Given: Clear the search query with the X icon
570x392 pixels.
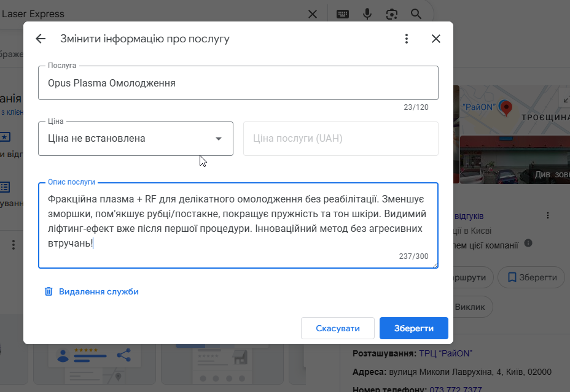Looking at the screenshot, I should pyautogui.click(x=313, y=13).
